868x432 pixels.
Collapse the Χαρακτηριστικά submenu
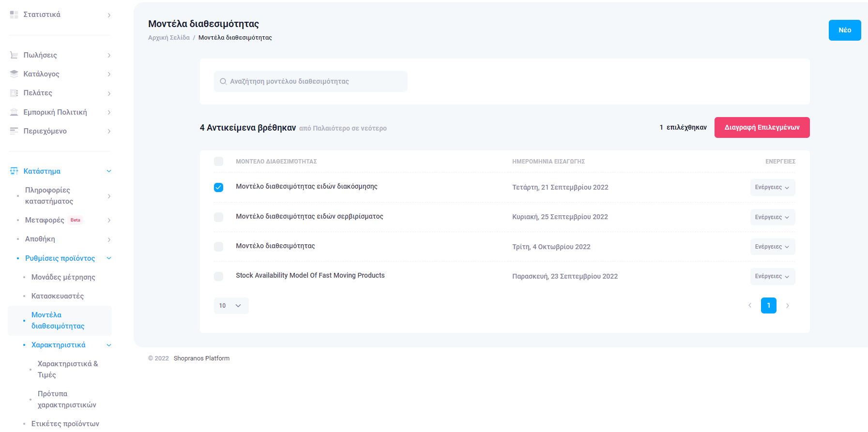tap(109, 345)
